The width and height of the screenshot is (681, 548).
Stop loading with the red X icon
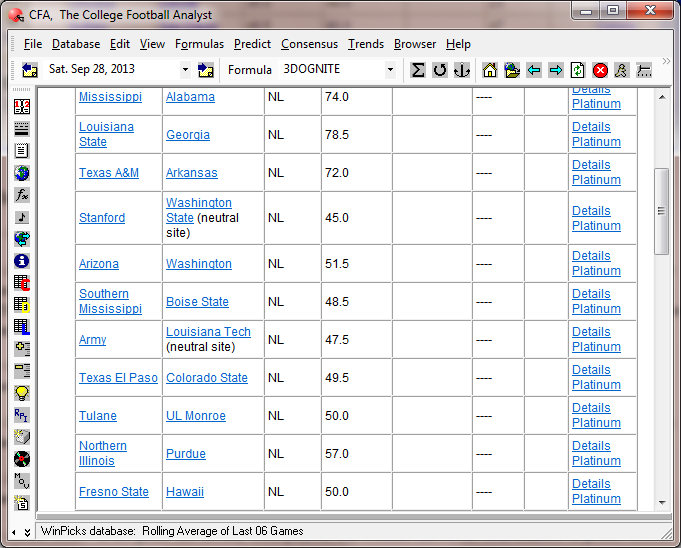point(600,70)
